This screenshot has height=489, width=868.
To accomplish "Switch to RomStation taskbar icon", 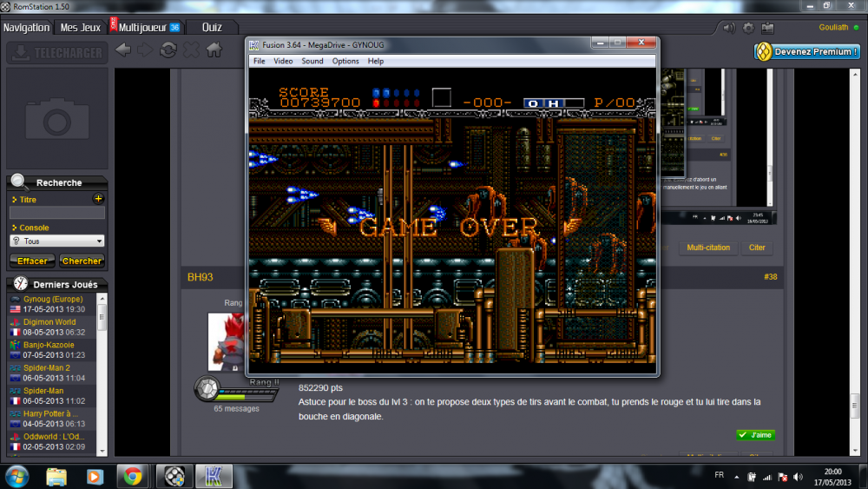I will 174,476.
